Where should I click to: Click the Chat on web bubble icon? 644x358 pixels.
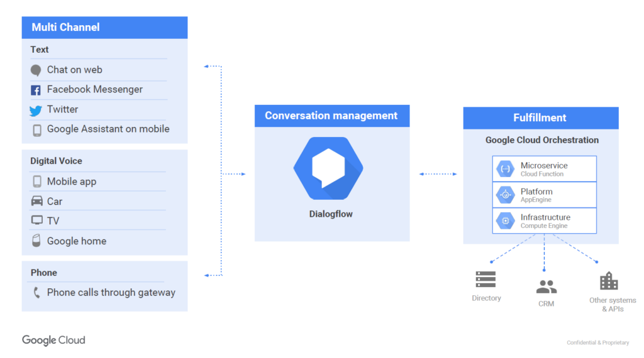coord(36,70)
